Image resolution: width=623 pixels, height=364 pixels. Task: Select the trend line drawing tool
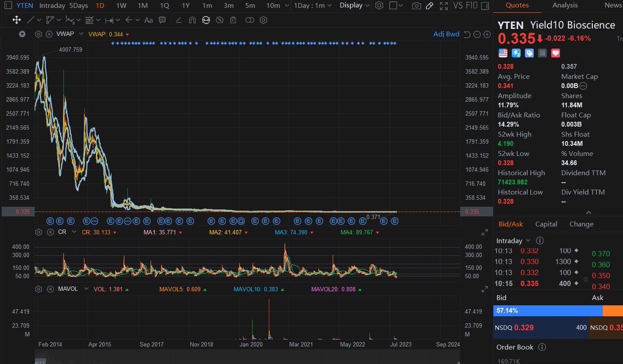click(x=31, y=20)
